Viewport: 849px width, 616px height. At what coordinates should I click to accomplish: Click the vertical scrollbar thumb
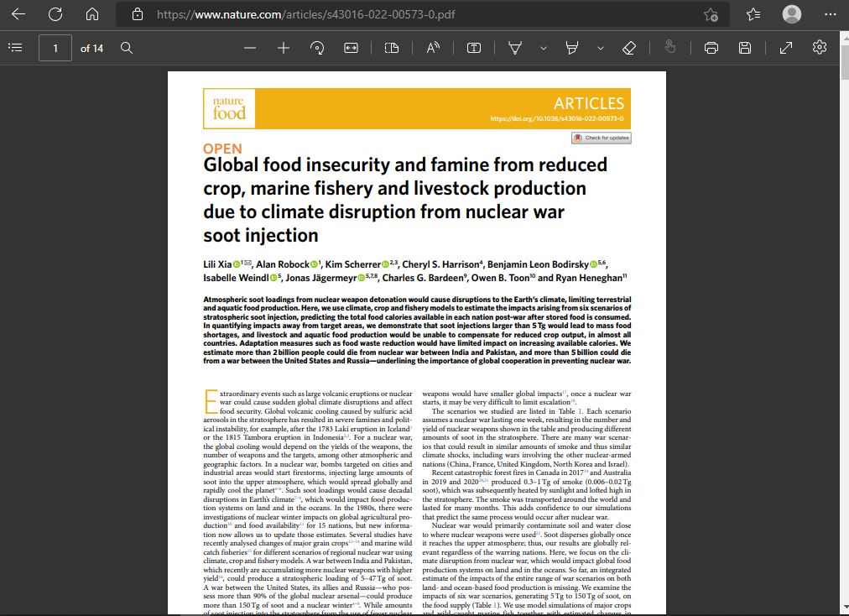tap(844, 60)
